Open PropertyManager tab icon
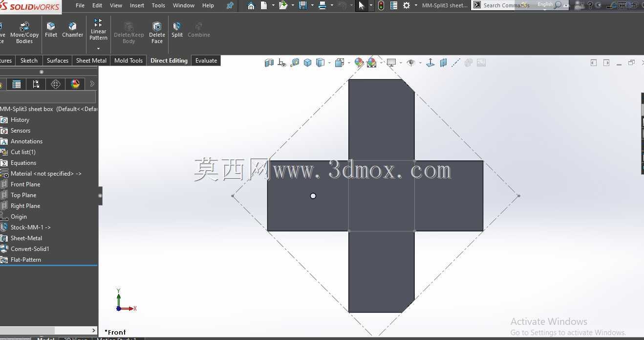Viewport: 644px width, 340px height. coord(17,84)
